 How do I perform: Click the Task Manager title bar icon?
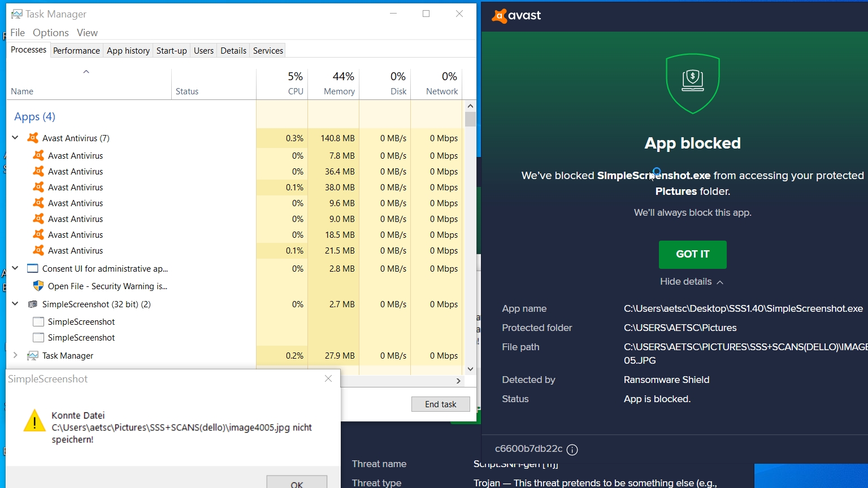17,14
